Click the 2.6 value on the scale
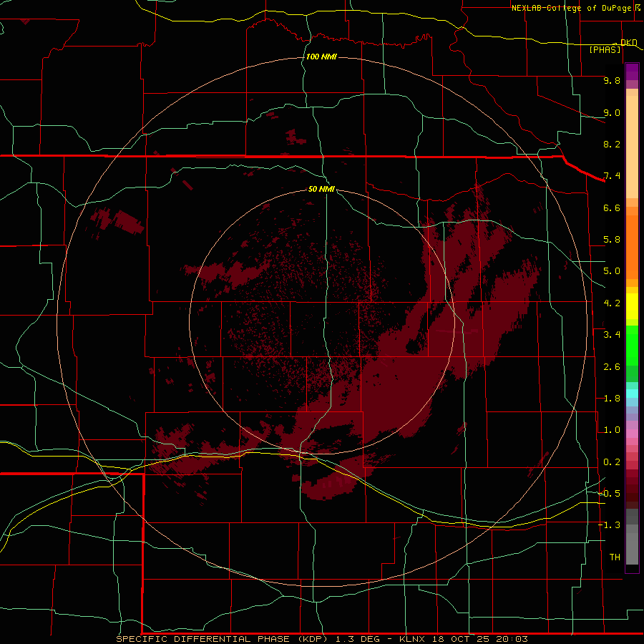 pos(612,367)
